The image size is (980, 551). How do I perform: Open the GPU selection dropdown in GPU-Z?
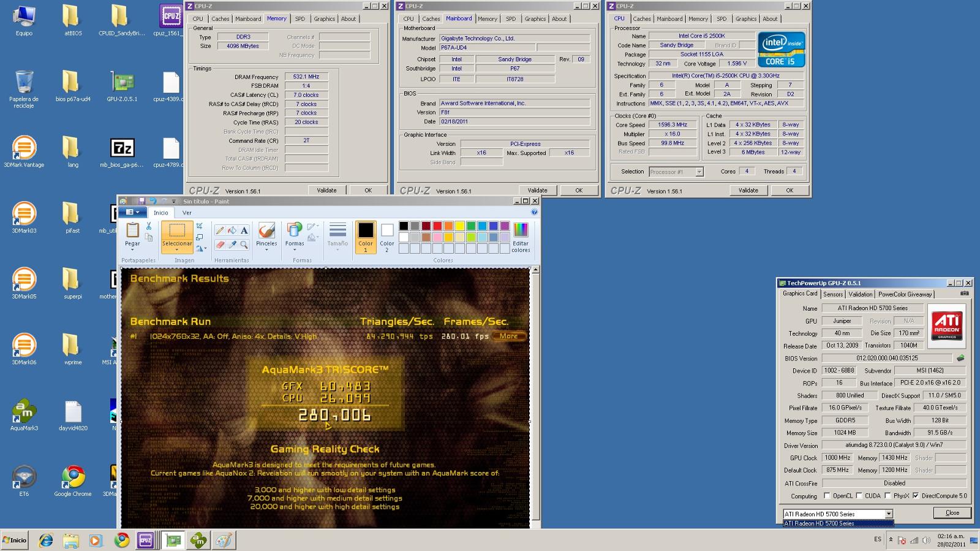coord(889,514)
